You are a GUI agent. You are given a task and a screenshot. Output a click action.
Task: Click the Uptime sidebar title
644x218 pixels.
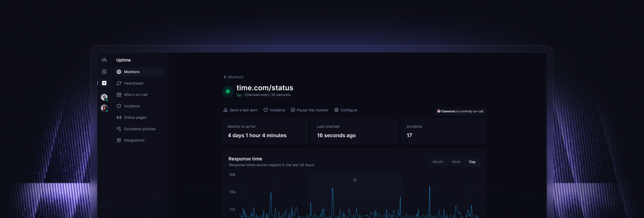(x=124, y=60)
